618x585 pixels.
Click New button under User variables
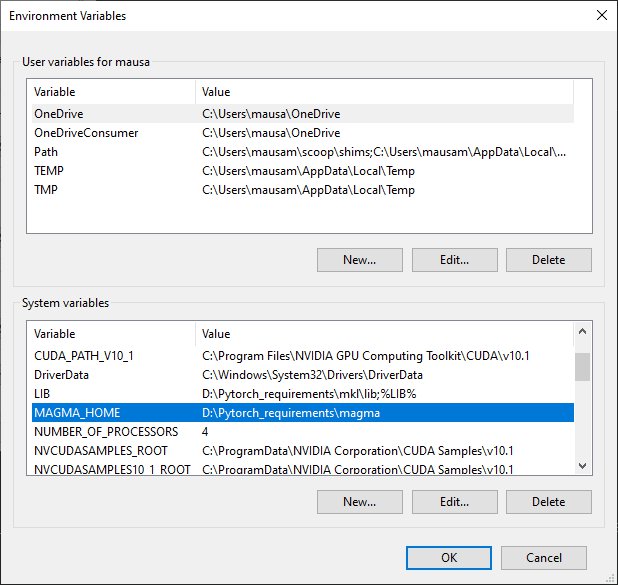pos(360,260)
